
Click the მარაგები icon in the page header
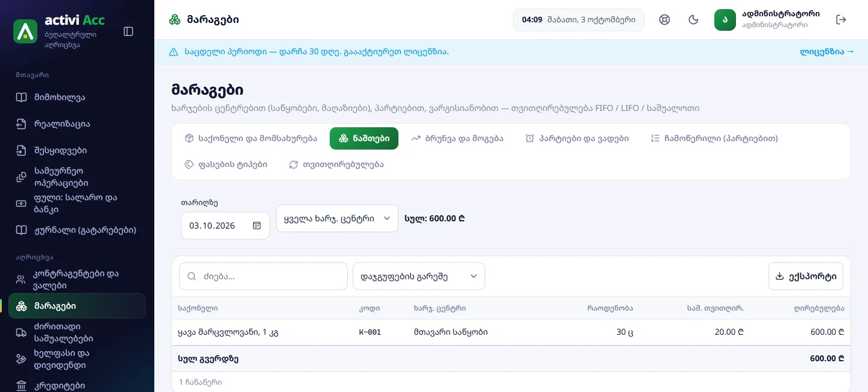[175, 20]
